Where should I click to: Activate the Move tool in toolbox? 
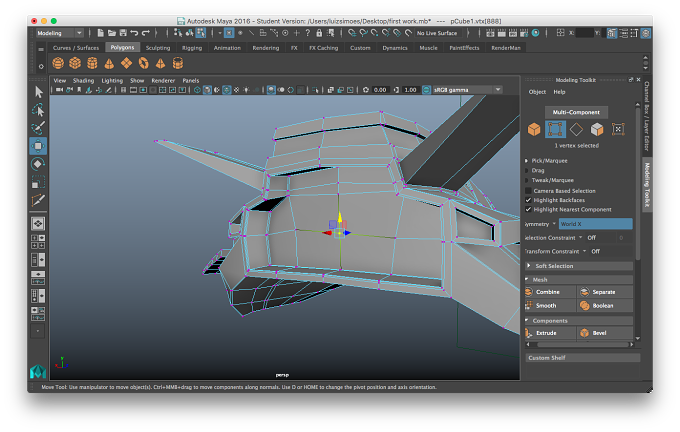pos(38,146)
